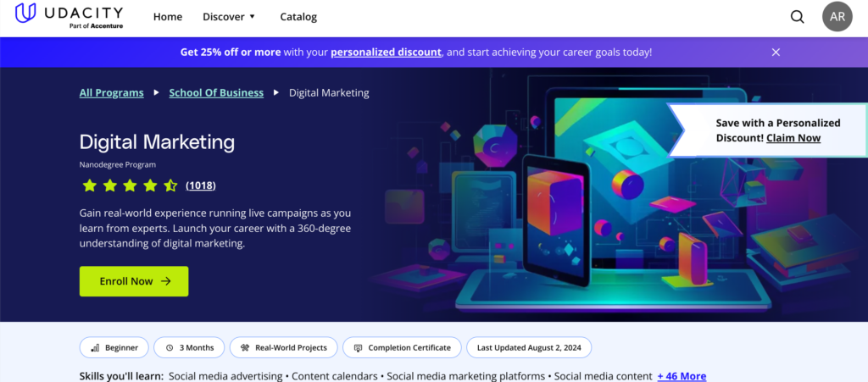Image resolution: width=868 pixels, height=382 pixels.
Task: Click the Claim Now link
Action: point(793,138)
